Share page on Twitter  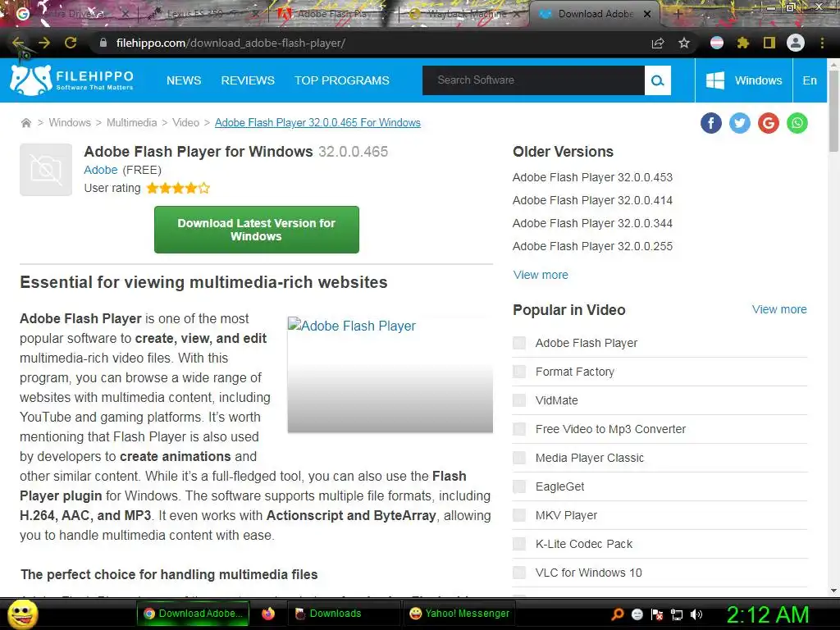[x=740, y=123]
